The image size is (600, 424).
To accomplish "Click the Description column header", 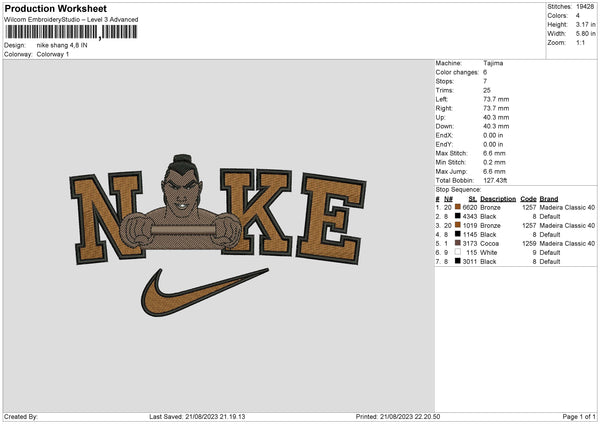I will [498, 199].
